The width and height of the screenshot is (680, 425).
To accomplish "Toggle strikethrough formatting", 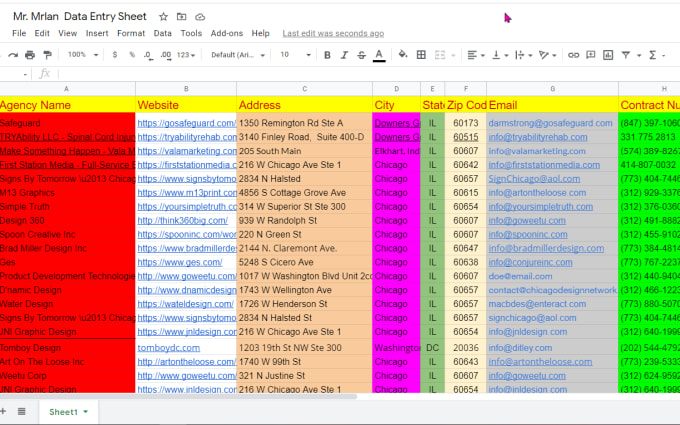I will 361,55.
